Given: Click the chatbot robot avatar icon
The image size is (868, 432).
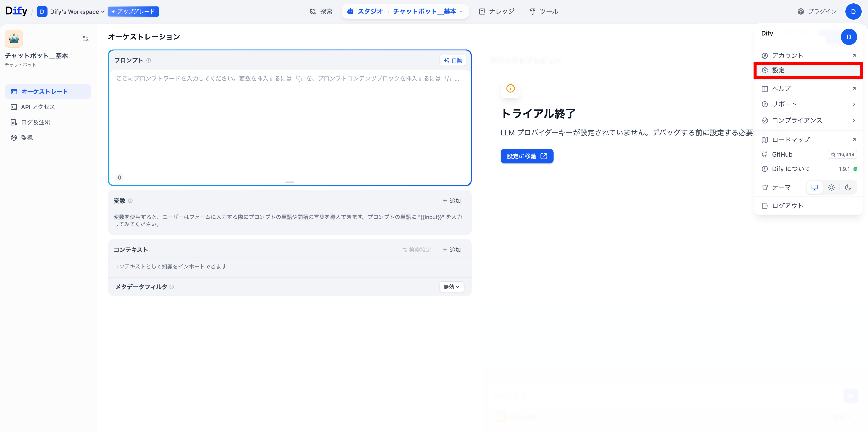Looking at the screenshot, I should click(x=14, y=38).
